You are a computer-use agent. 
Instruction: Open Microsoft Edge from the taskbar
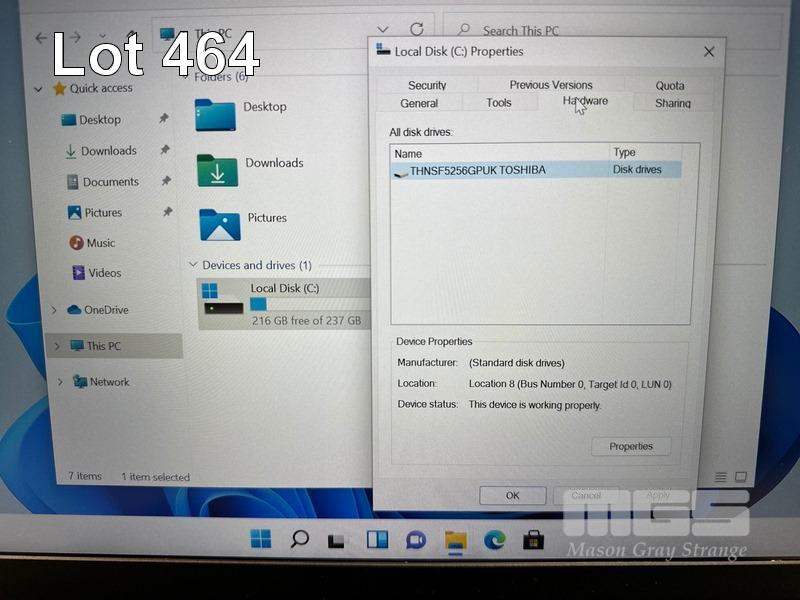pyautogui.click(x=495, y=540)
